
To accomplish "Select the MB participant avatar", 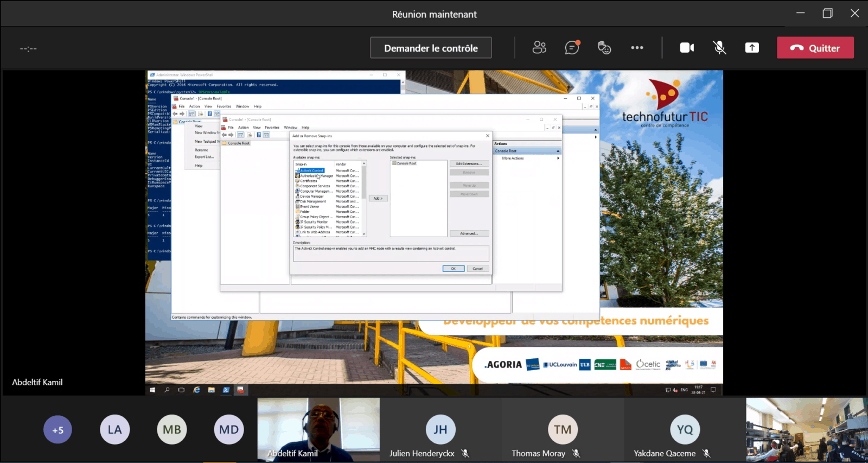I will [x=172, y=430].
